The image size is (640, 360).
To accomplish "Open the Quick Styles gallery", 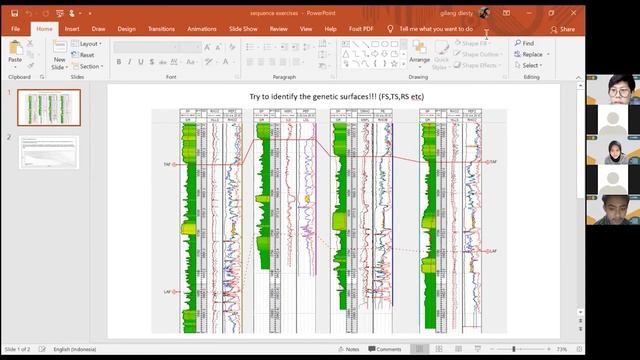I will click(x=441, y=55).
